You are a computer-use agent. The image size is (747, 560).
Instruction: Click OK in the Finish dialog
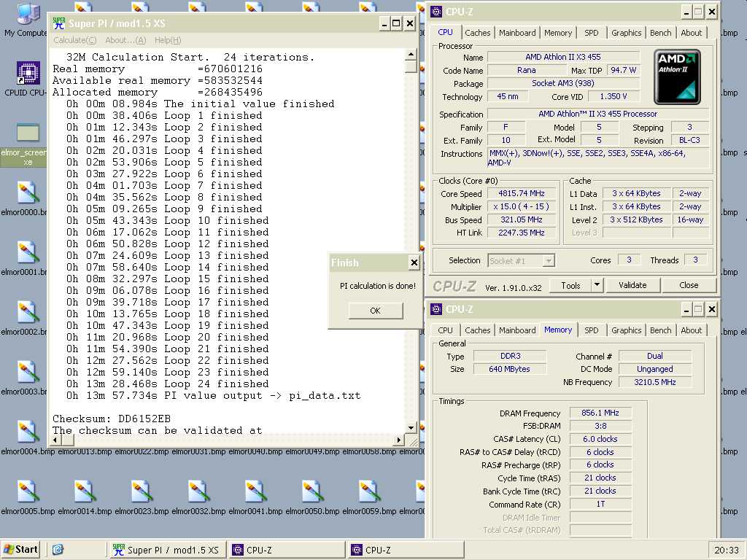376,311
